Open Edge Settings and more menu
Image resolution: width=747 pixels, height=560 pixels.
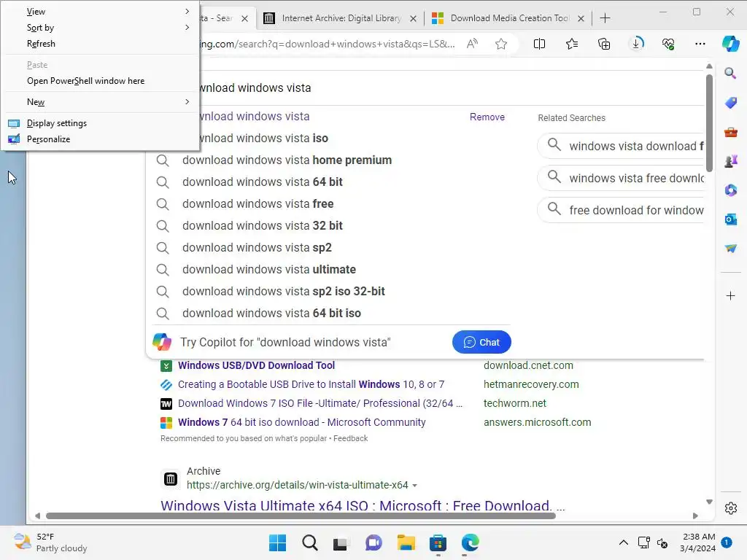pyautogui.click(x=700, y=44)
